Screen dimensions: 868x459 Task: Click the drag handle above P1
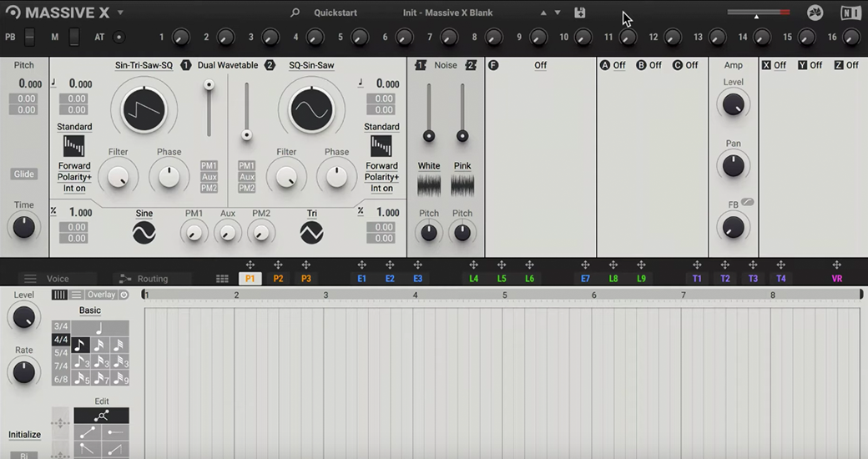[250, 265]
